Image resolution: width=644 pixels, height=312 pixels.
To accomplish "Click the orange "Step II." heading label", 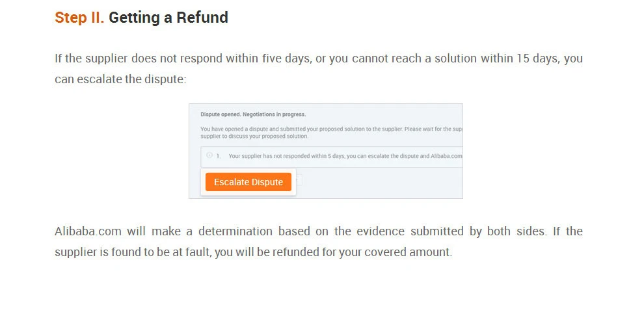I will 79,18.
